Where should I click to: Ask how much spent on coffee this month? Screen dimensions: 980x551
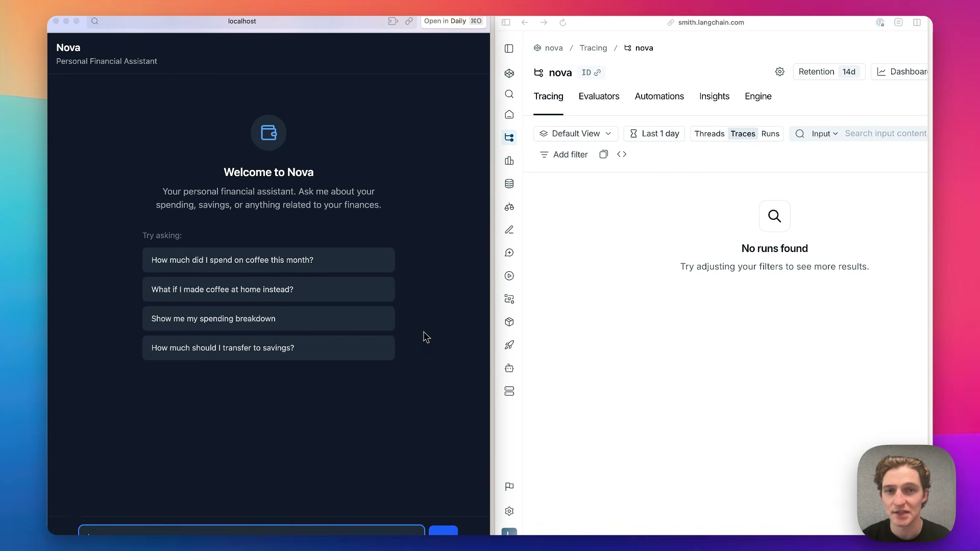pyautogui.click(x=268, y=260)
